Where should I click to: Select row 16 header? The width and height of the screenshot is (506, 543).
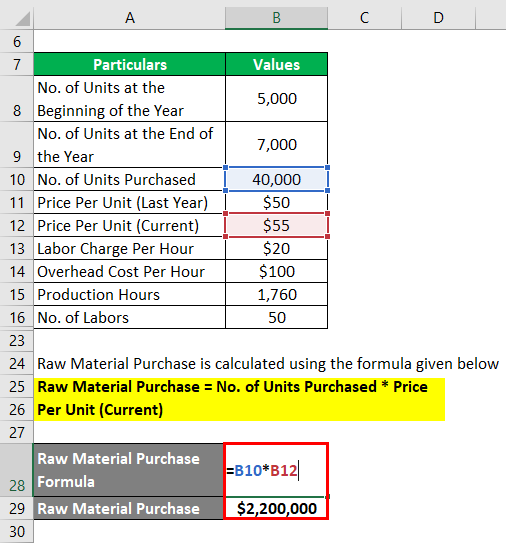click(17, 317)
